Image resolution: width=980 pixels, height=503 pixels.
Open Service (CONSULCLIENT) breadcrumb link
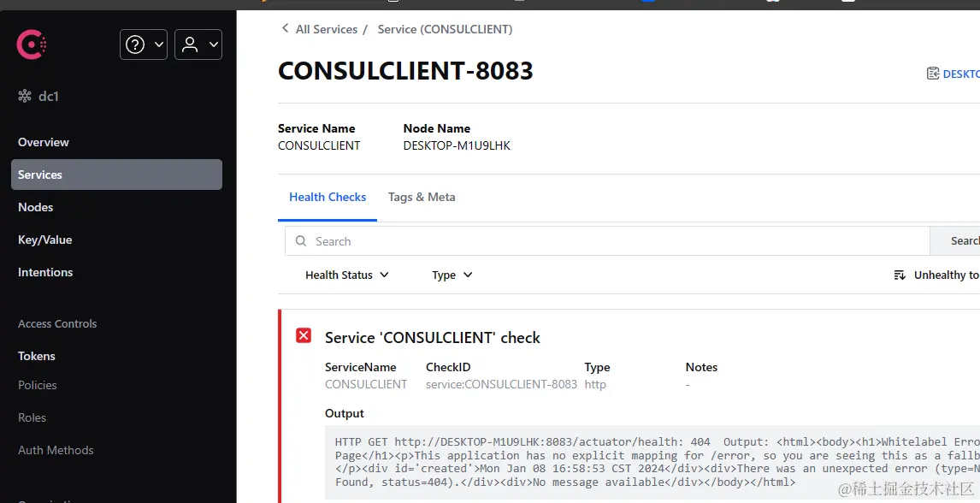pyautogui.click(x=445, y=29)
